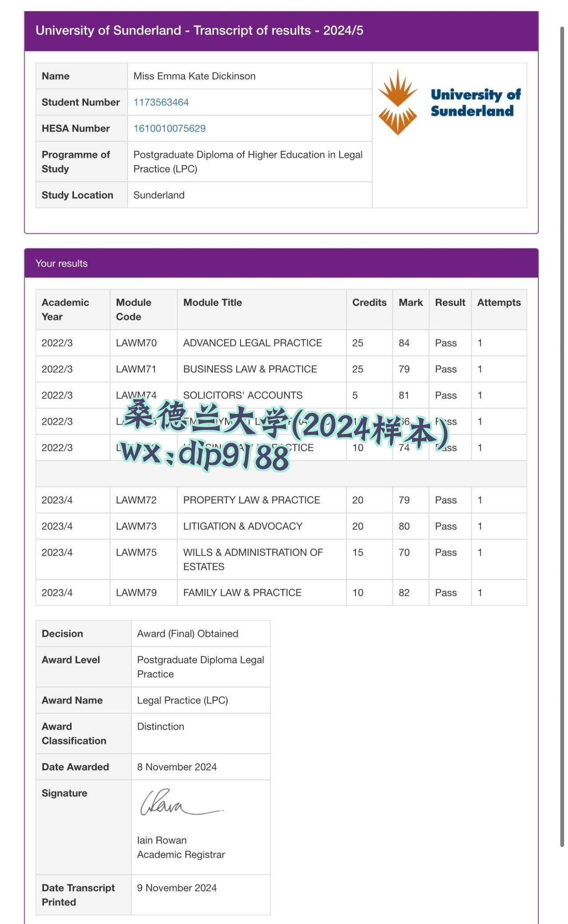Select the date awarded '8 November 2024'
The width and height of the screenshot is (568, 924).
tap(177, 767)
